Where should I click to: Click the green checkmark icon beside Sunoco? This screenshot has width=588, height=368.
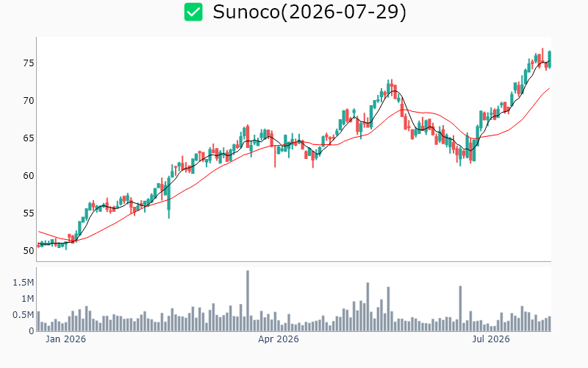(x=193, y=12)
